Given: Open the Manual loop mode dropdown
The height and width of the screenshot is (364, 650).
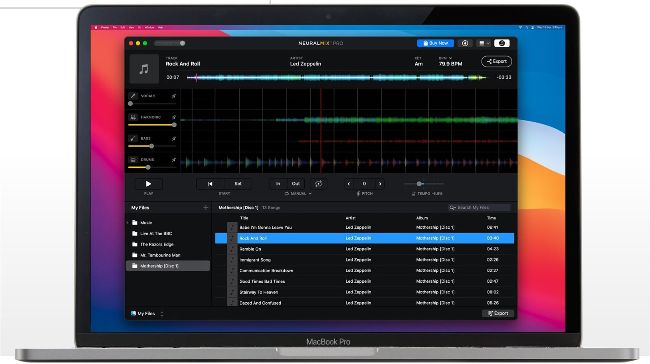Looking at the screenshot, I should pos(298,194).
